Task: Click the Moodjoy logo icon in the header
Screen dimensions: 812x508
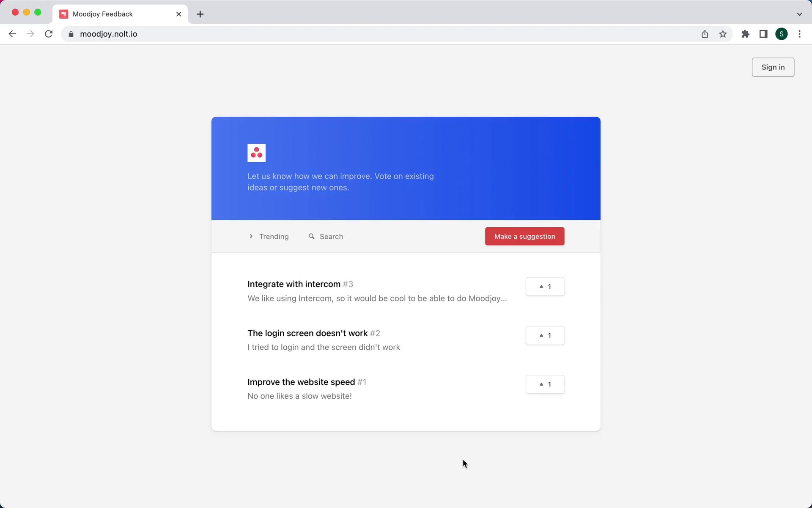Action: [256, 153]
